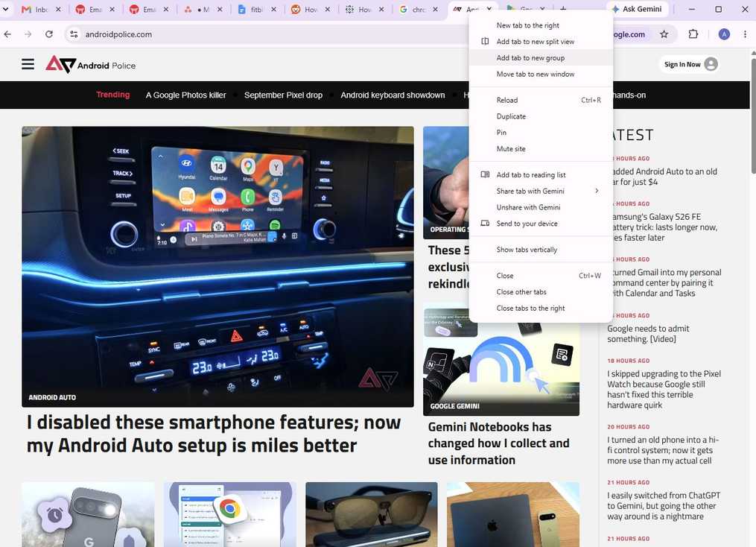Open 'Android keyboard showdown' trending link
The width and height of the screenshot is (756, 547).
[393, 95]
